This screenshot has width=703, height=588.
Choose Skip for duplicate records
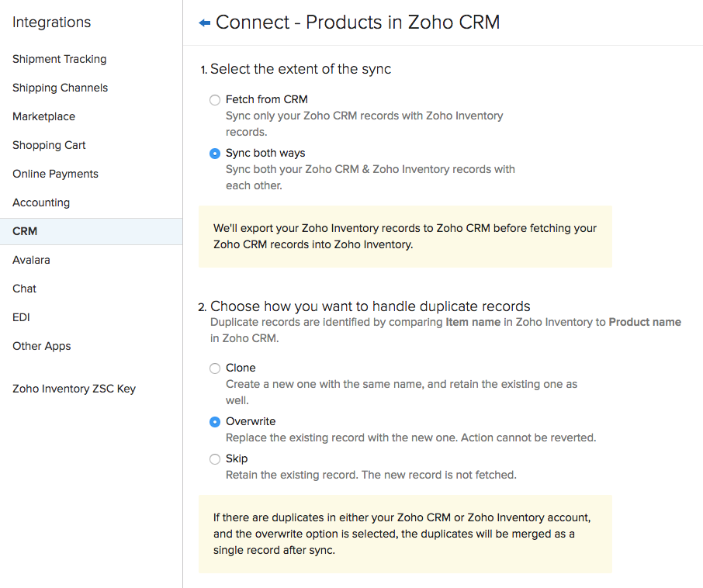[215, 458]
